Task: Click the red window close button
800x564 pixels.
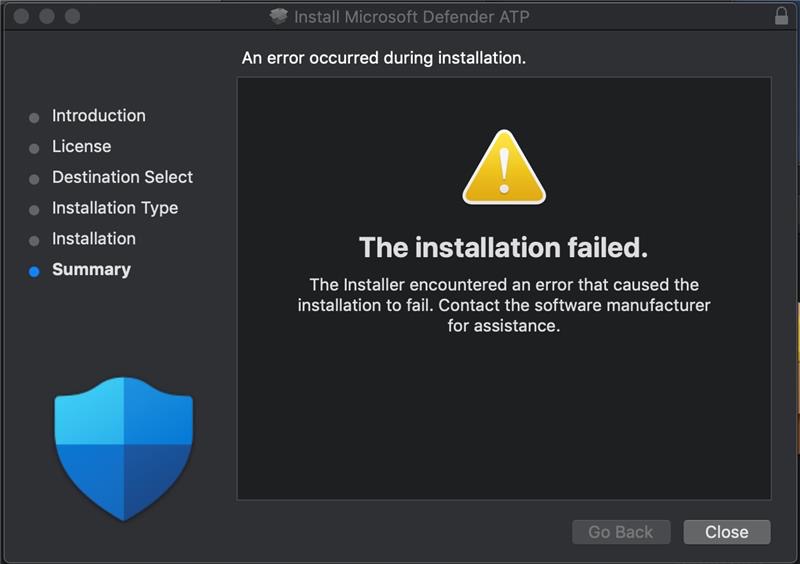Action: click(21, 16)
